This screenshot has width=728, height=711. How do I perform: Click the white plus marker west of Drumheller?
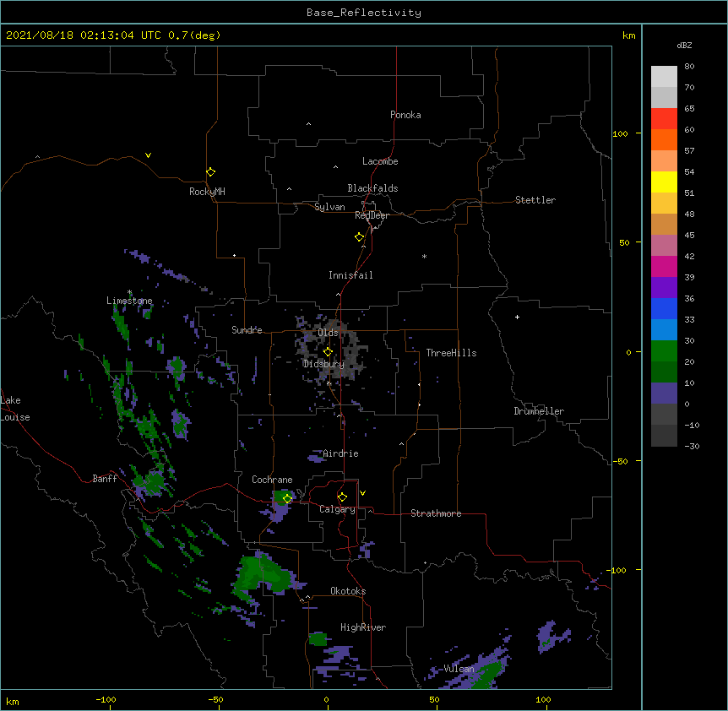pos(517,317)
